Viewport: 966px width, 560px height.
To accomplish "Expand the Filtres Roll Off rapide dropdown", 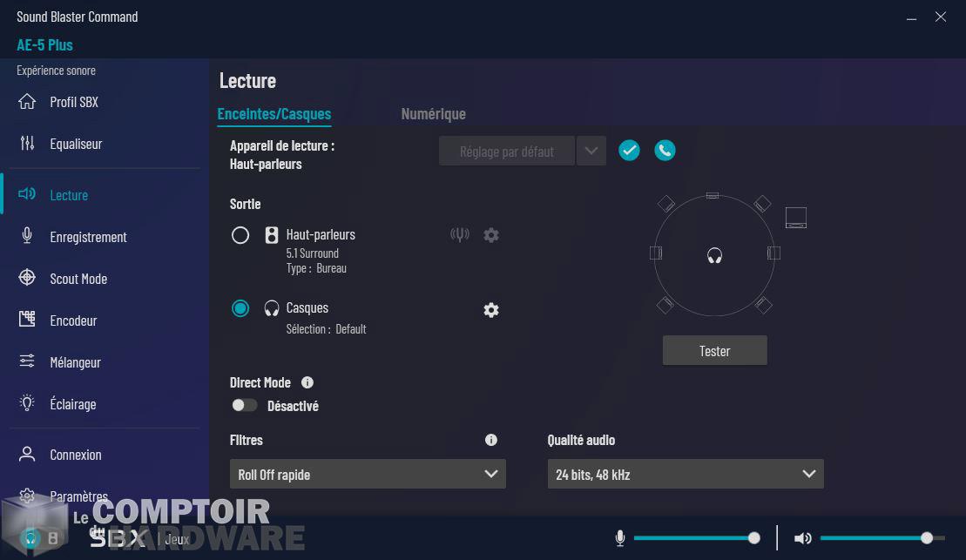I will pyautogui.click(x=368, y=474).
